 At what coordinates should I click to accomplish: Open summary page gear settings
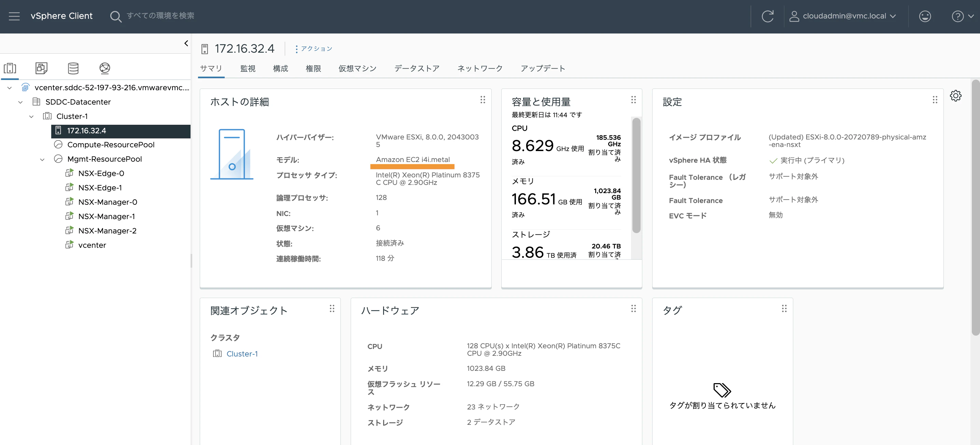click(x=955, y=96)
